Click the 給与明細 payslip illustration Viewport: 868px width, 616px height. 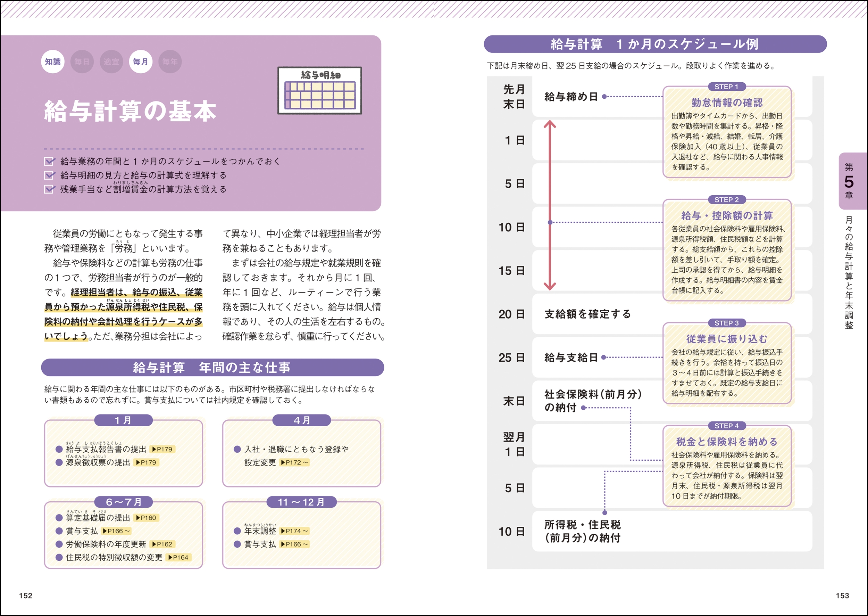click(319, 90)
